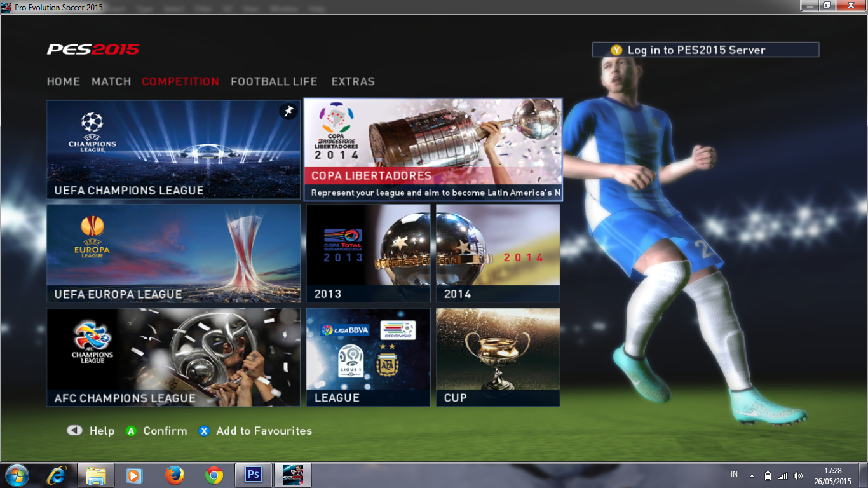This screenshot has height=488, width=868.
Task: Click the Copa Bridgestone Libertadores logo
Action: (x=337, y=132)
